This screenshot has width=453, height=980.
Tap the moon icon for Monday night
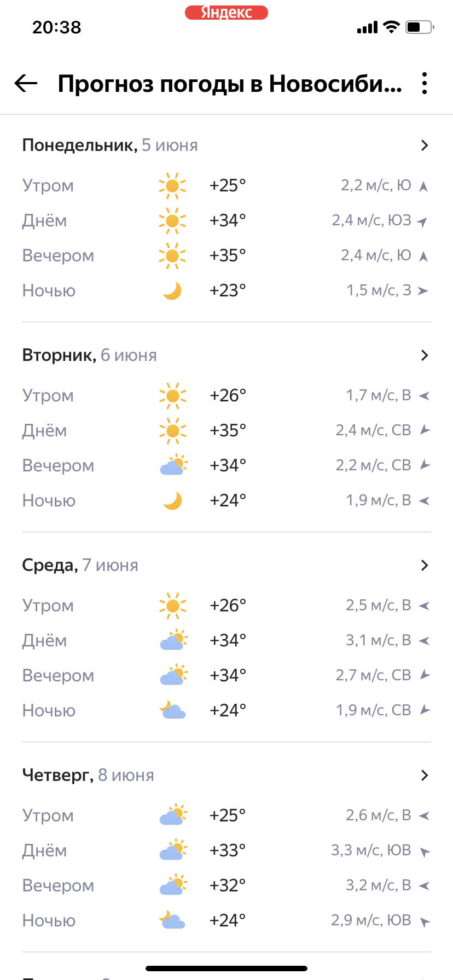(x=172, y=291)
